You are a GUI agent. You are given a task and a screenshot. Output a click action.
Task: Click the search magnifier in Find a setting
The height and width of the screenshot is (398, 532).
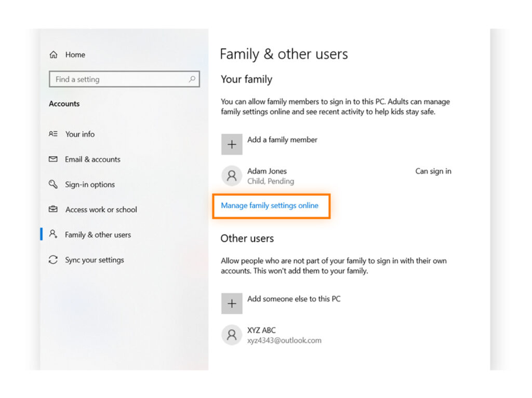[193, 79]
